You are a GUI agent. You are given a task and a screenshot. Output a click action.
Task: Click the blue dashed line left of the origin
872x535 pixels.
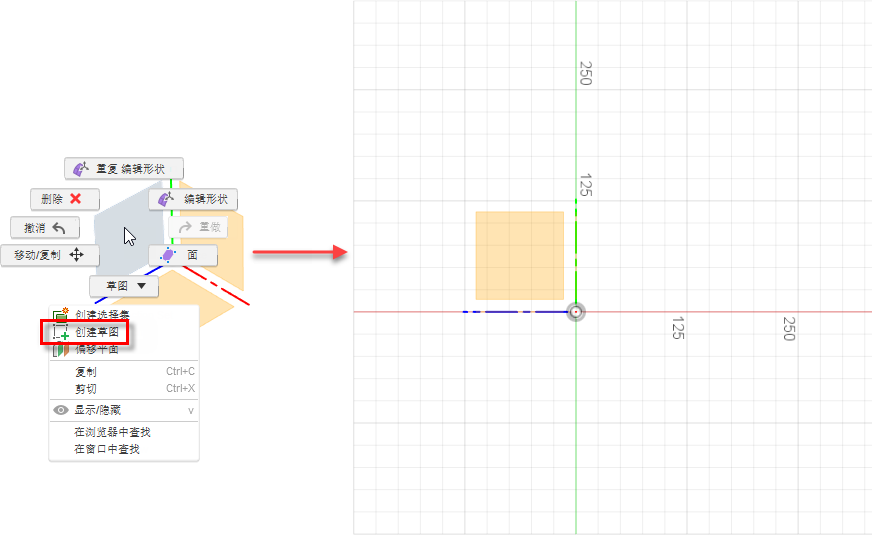[x=516, y=312]
